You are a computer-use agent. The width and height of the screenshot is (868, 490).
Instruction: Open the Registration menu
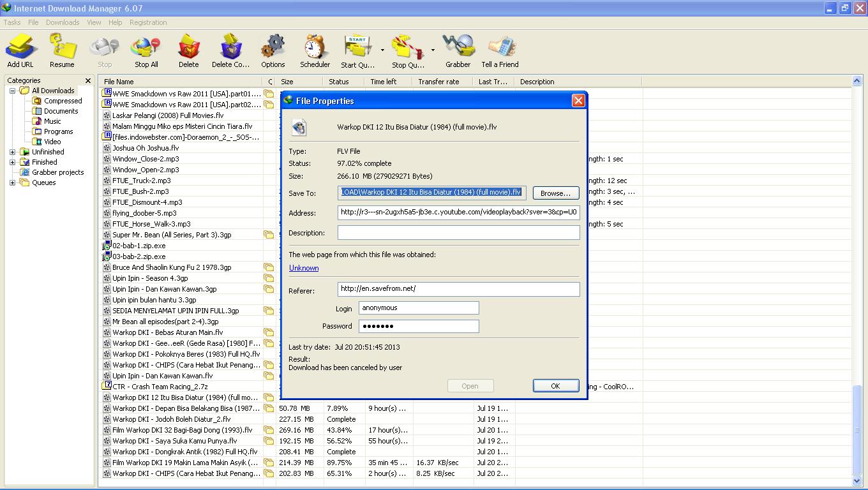click(x=148, y=22)
